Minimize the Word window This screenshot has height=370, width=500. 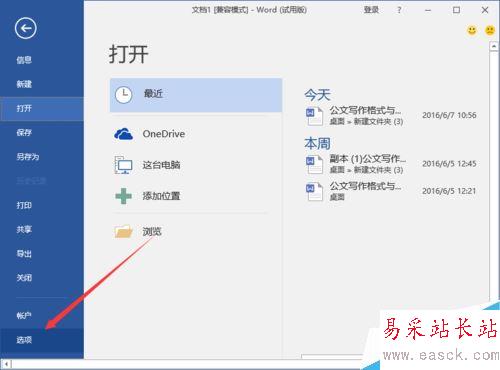click(428, 10)
